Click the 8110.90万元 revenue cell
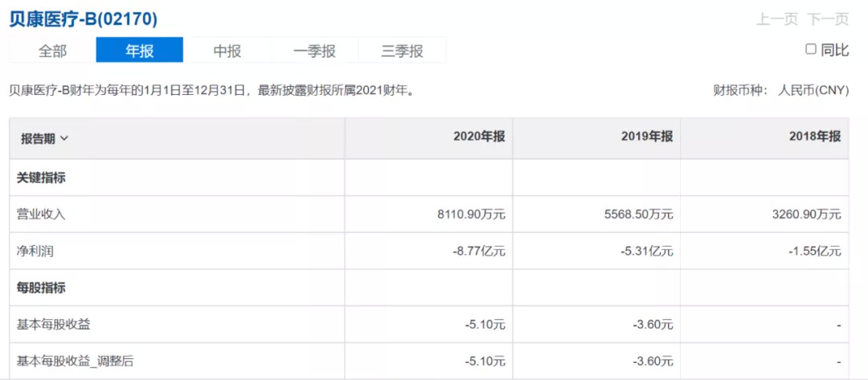868x380 pixels. [x=471, y=215]
